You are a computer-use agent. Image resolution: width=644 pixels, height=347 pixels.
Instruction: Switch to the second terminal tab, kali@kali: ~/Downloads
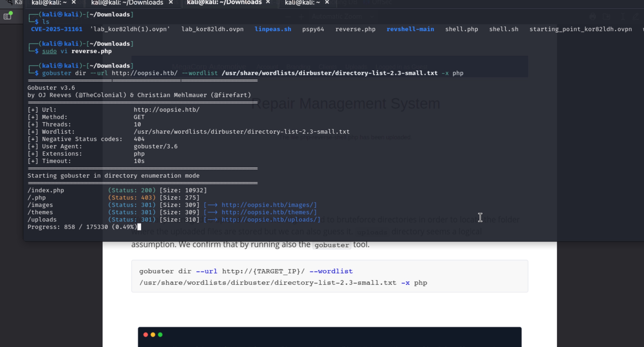point(127,3)
